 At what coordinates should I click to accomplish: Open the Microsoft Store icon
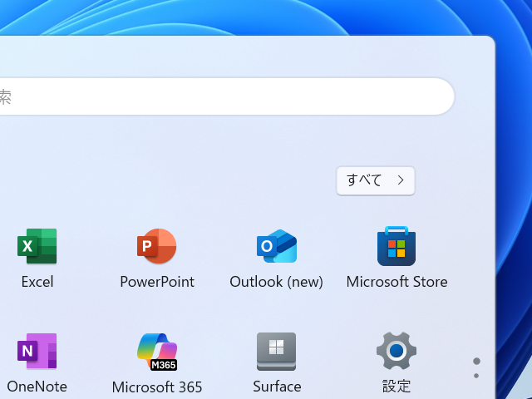point(397,246)
